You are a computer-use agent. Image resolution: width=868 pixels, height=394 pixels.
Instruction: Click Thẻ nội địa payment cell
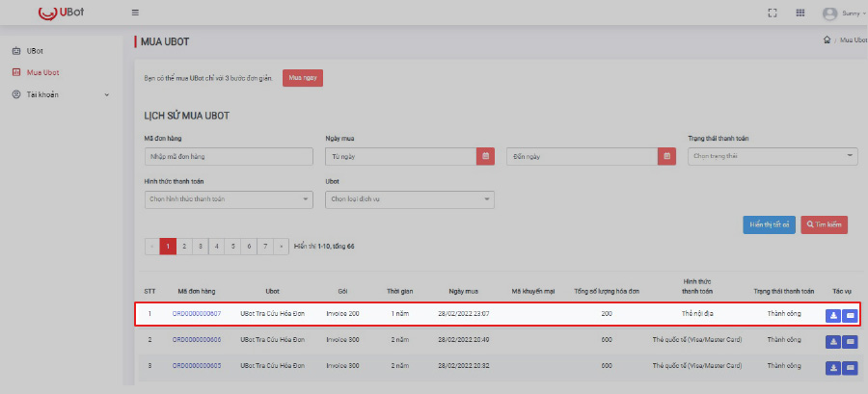pos(697,313)
